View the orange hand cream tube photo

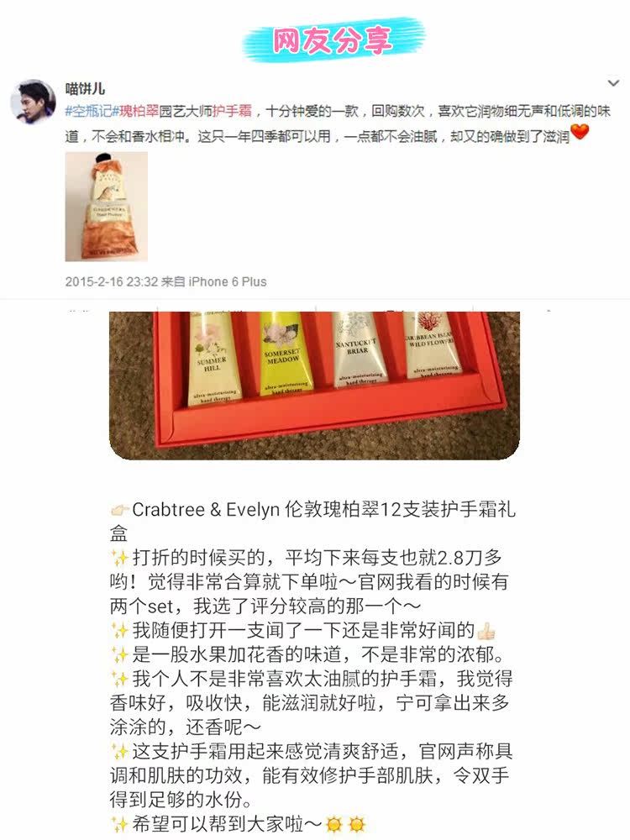[x=107, y=207]
